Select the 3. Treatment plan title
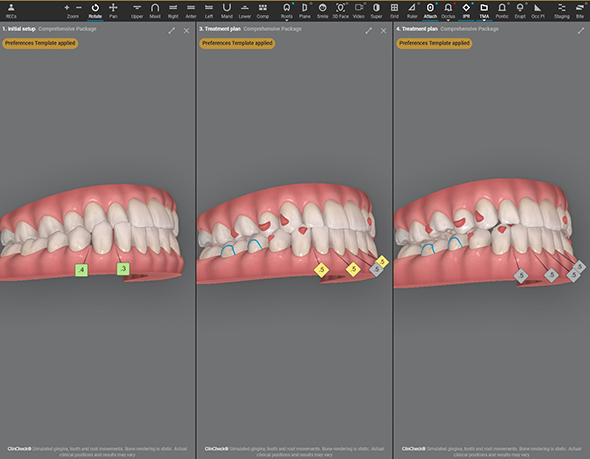590x459 pixels. point(220,29)
